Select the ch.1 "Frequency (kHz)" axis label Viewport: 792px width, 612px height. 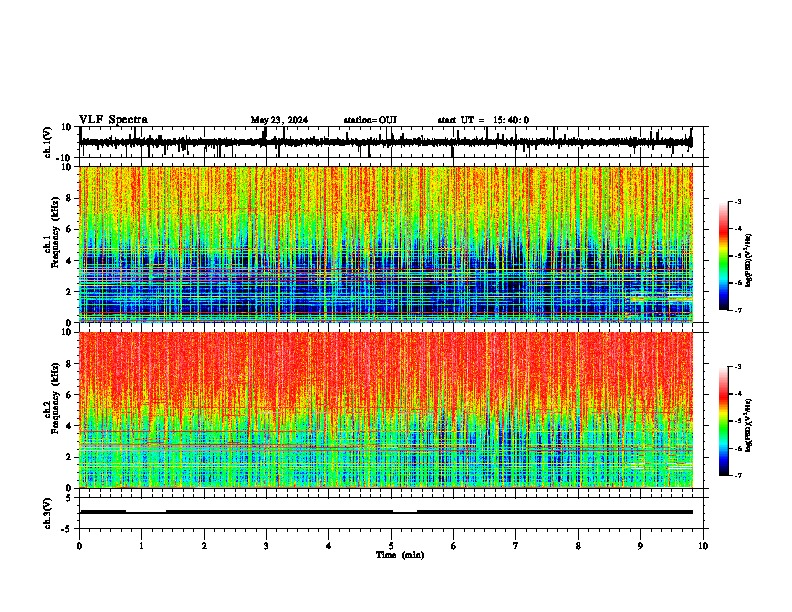coord(55,232)
